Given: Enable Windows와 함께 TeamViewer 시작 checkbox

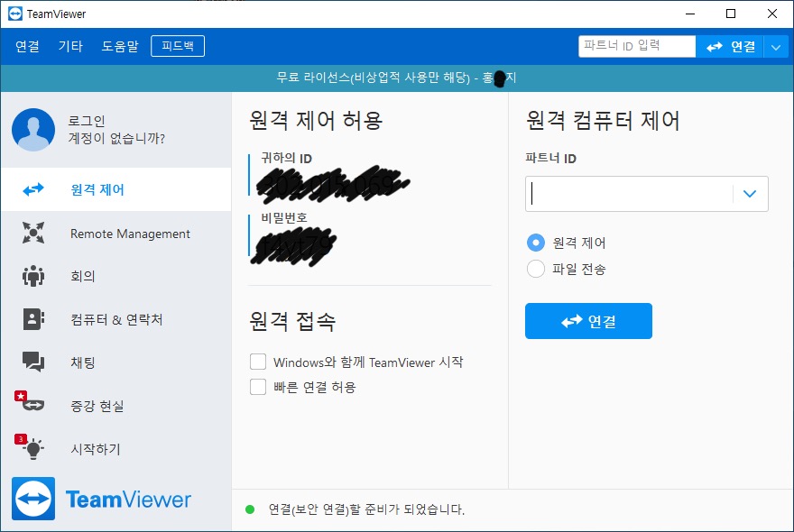Looking at the screenshot, I should (258, 362).
